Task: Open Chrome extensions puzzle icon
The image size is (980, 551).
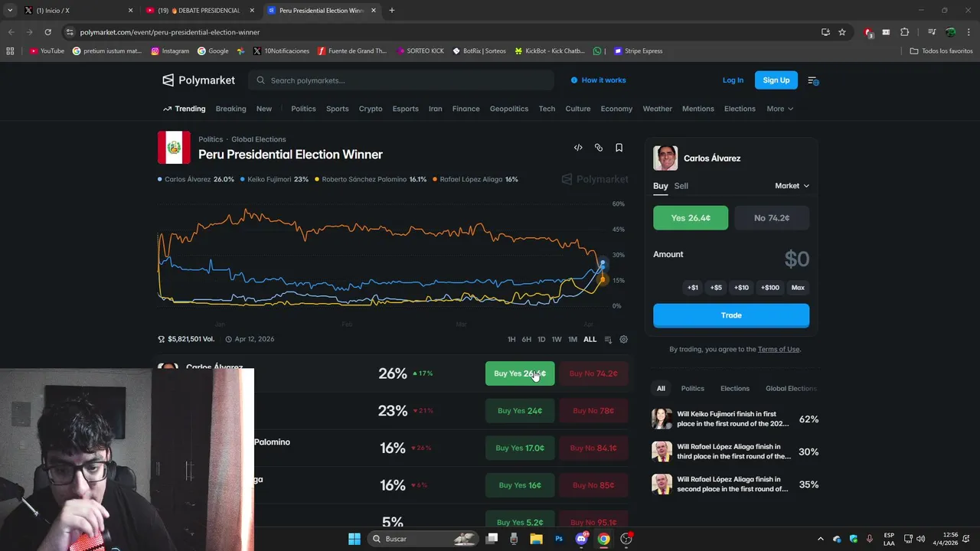Action: click(905, 32)
